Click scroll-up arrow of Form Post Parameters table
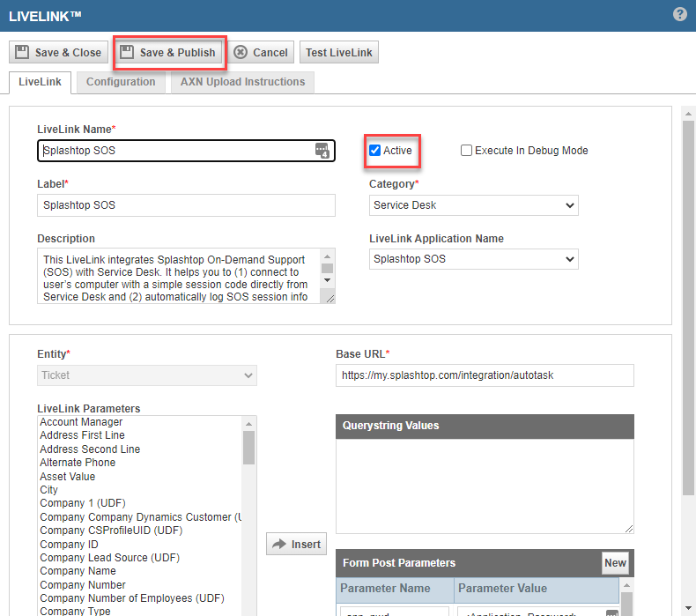 click(x=626, y=585)
